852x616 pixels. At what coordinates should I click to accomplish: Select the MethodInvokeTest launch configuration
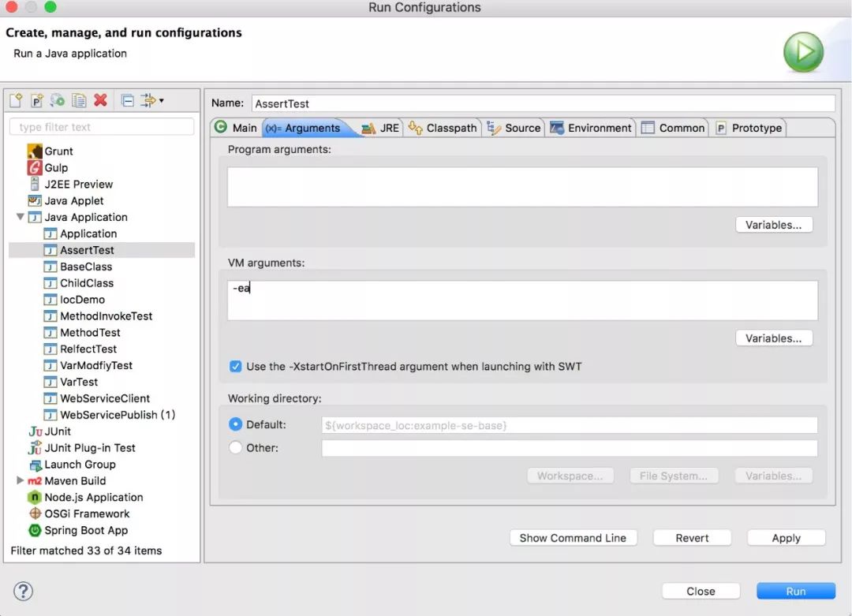[99, 315]
